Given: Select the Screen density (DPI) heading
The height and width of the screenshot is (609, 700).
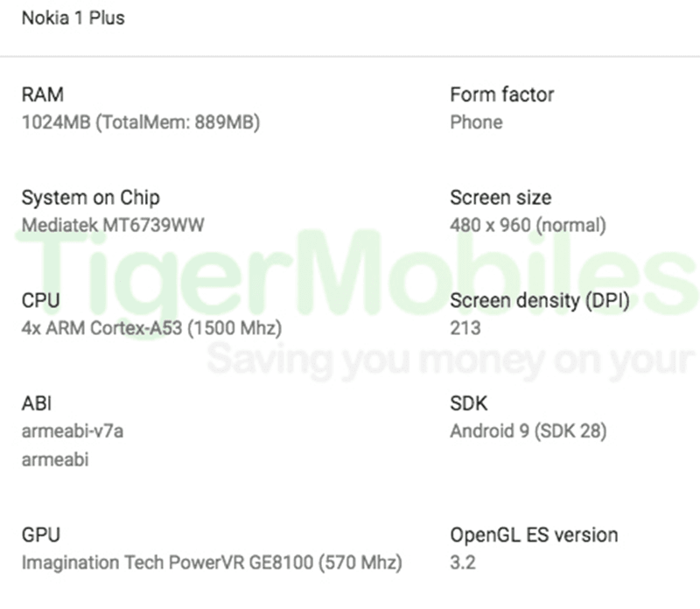Looking at the screenshot, I should 540,301.
